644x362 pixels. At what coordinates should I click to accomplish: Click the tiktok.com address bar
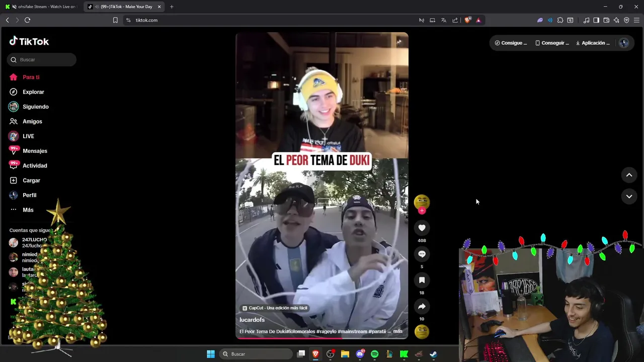click(272, 20)
